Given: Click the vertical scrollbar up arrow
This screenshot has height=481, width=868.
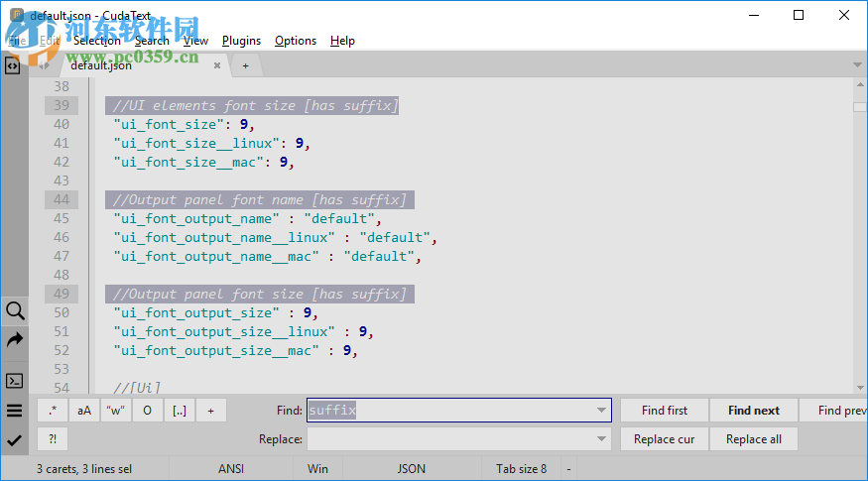Looking at the screenshot, I should [x=860, y=84].
